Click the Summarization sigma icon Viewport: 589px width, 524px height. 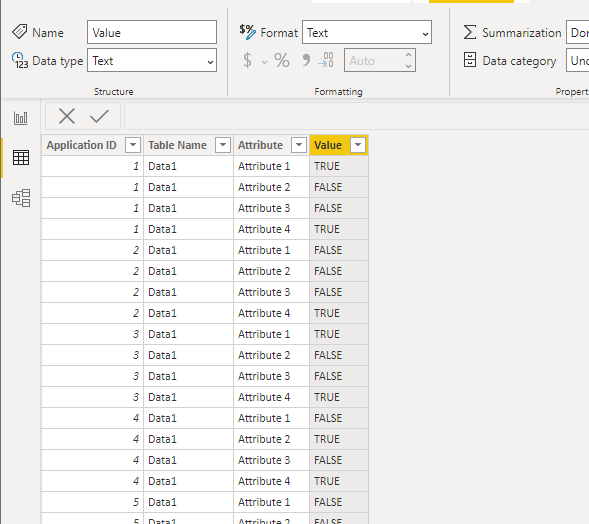tap(470, 32)
